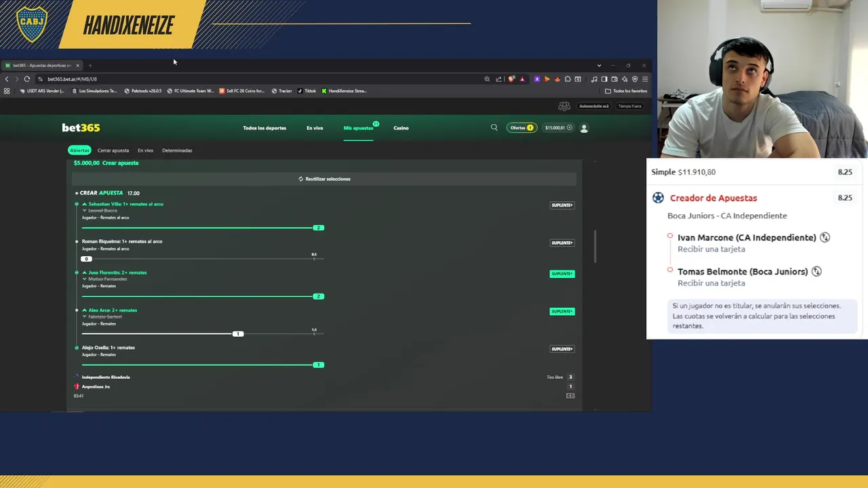Click the pitch field icon beside match time
868x488 pixels.
point(570,396)
